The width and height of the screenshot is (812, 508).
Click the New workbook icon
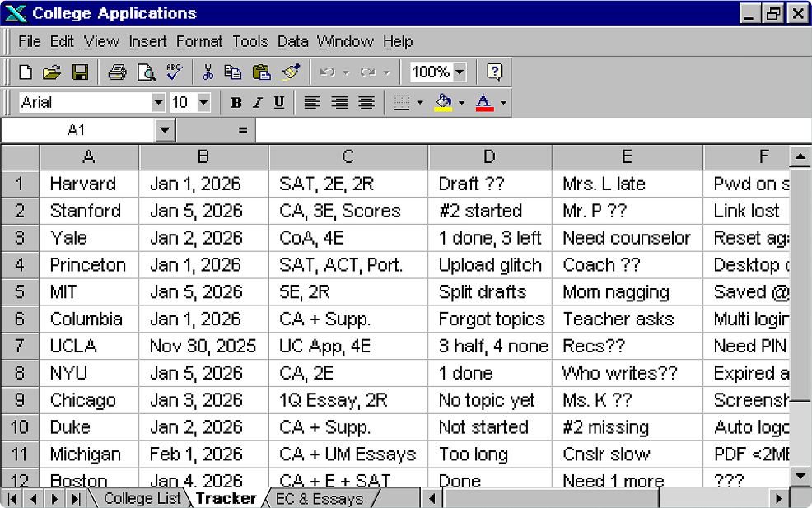pyautogui.click(x=26, y=72)
